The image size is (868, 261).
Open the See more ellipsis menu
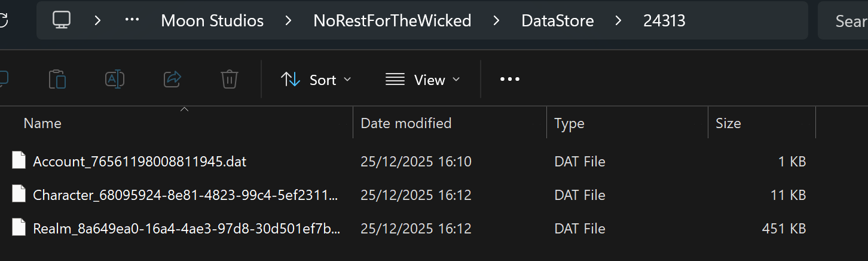pyautogui.click(x=509, y=80)
